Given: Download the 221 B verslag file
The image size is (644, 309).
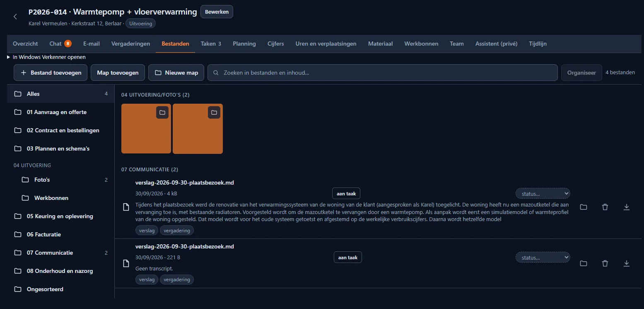Looking at the screenshot, I should [x=627, y=263].
